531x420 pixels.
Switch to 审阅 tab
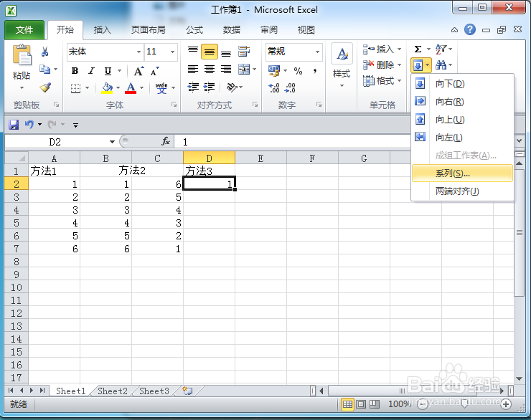click(x=269, y=30)
